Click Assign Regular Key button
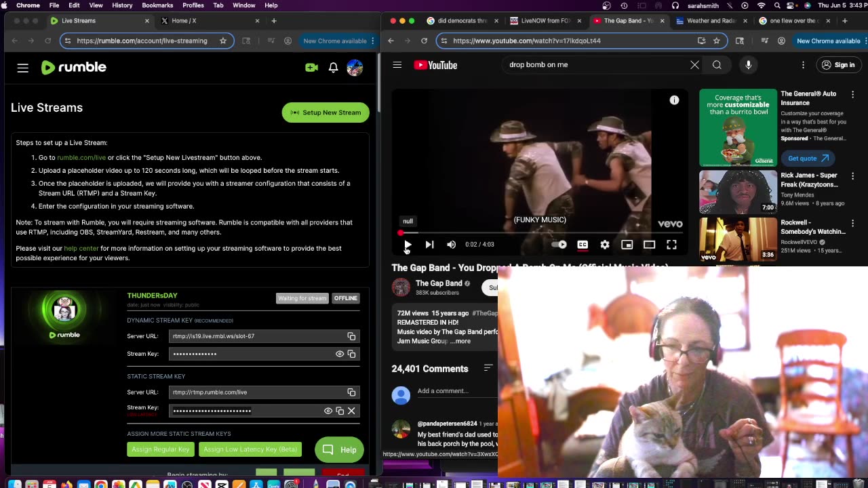 click(x=161, y=449)
